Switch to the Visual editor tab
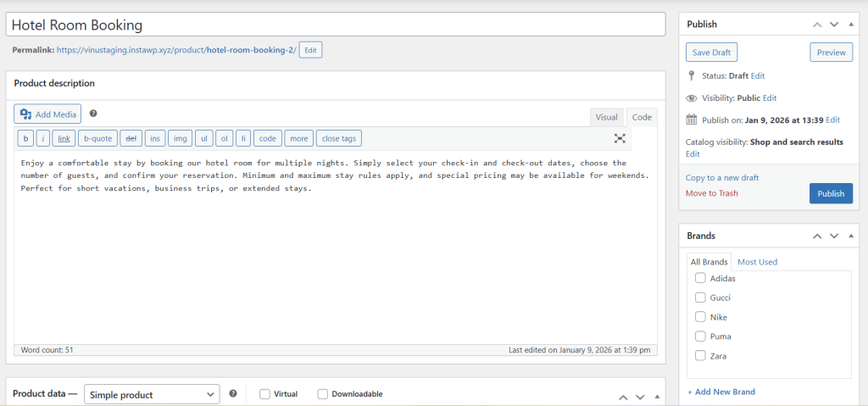Viewport: 868px width, 406px height. pyautogui.click(x=606, y=118)
